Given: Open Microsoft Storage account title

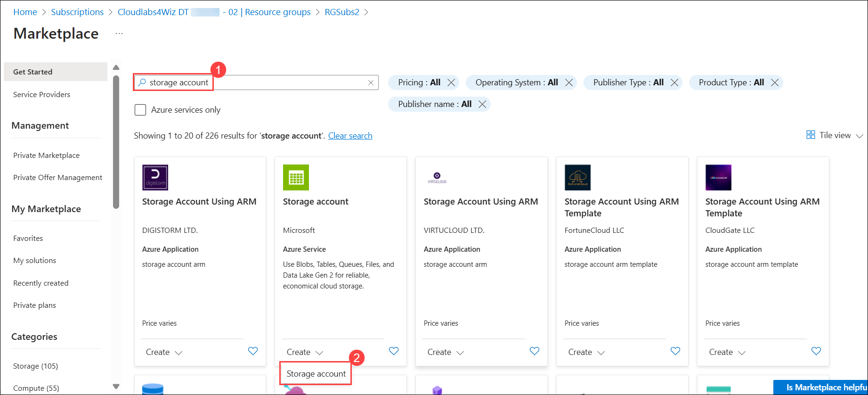Looking at the screenshot, I should [x=316, y=202].
